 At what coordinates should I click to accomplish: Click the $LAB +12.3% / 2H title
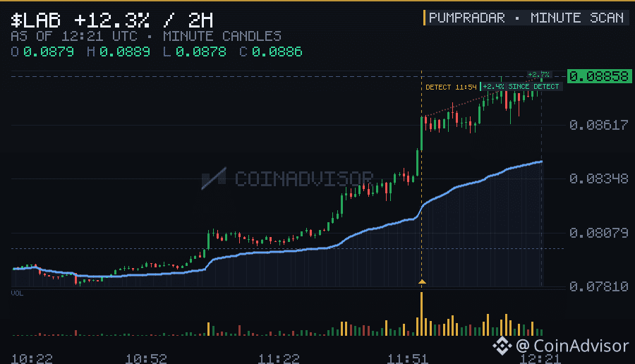click(112, 20)
